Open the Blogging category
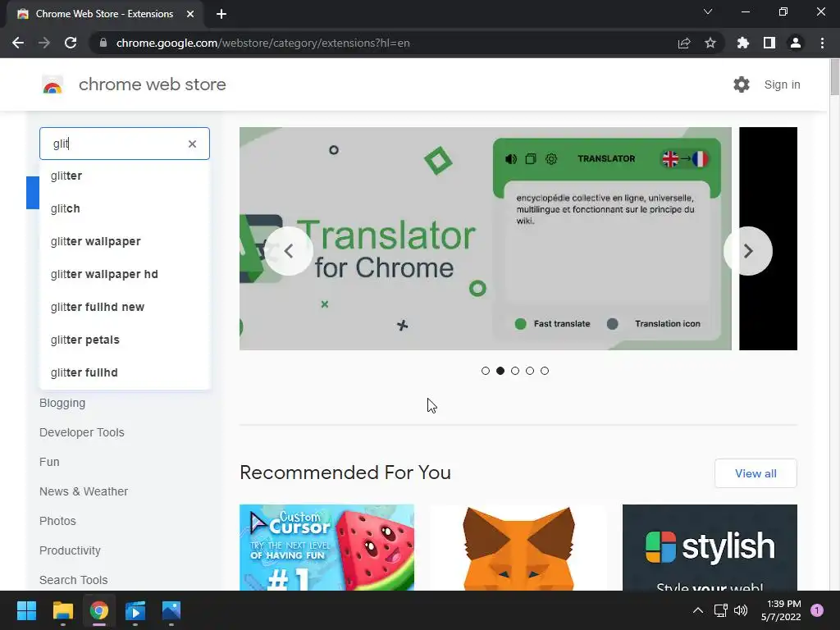This screenshot has height=630, width=840. [62, 403]
